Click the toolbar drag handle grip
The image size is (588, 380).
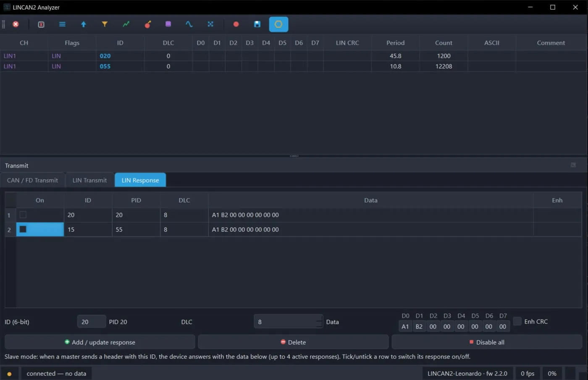[x=3, y=24]
